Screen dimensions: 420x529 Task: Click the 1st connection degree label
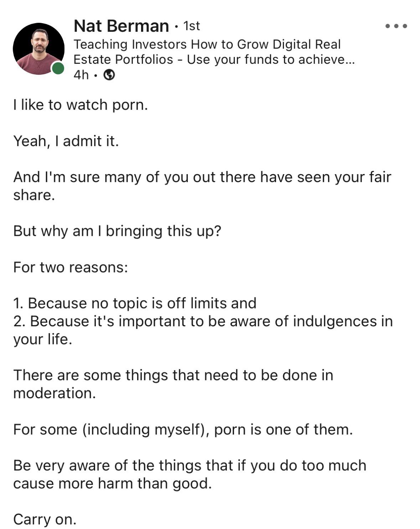pos(191,26)
